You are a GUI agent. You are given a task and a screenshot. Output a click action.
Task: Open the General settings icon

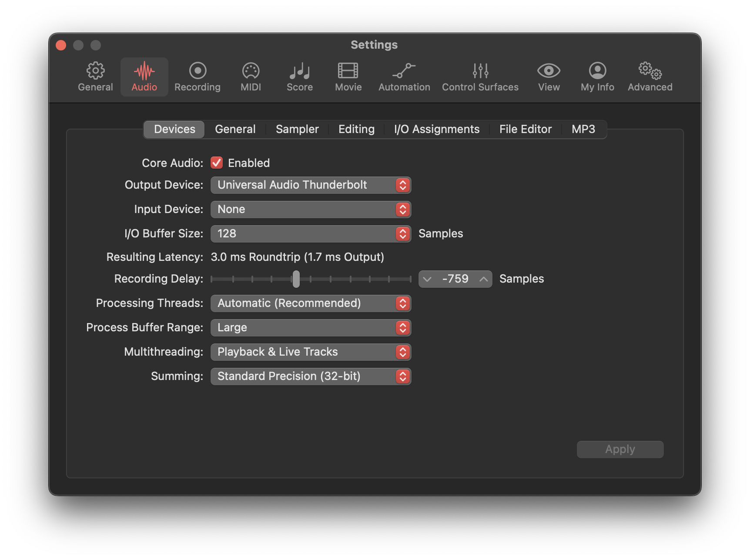(x=95, y=77)
